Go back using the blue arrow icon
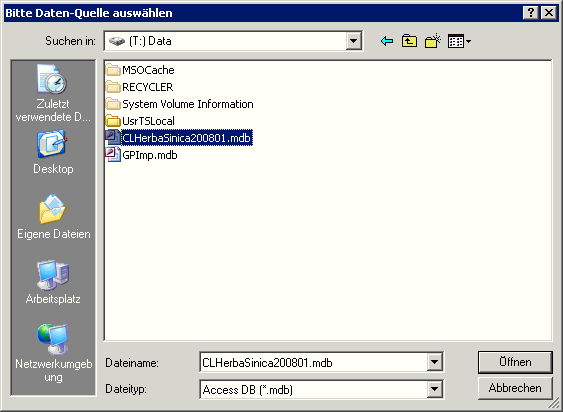Screen dimensions: 563x412 [387, 41]
